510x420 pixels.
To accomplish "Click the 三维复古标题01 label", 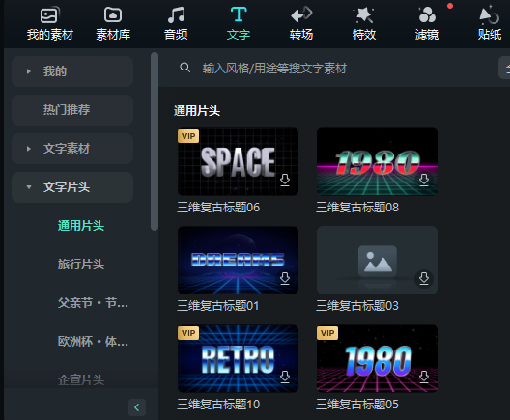I will click(218, 306).
